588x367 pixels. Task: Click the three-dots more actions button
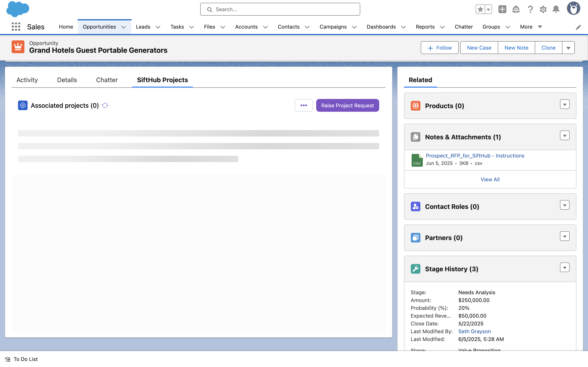pyautogui.click(x=304, y=105)
